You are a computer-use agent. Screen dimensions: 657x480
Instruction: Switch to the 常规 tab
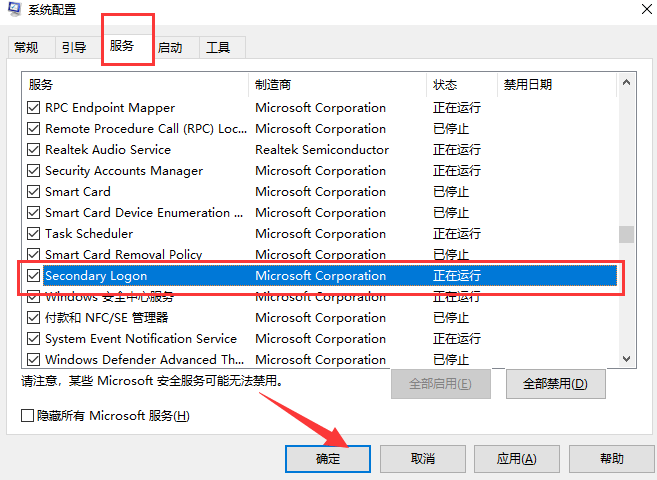tap(26, 47)
